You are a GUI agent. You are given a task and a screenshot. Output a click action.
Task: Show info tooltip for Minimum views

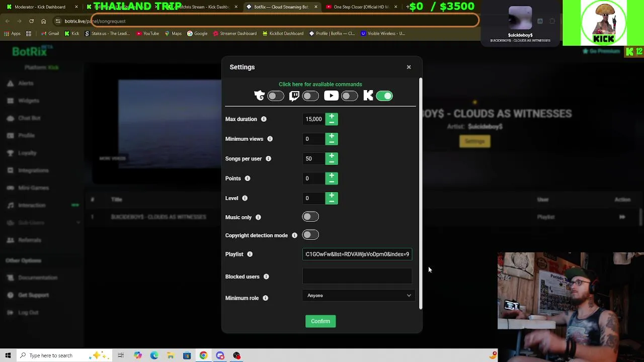tap(270, 139)
